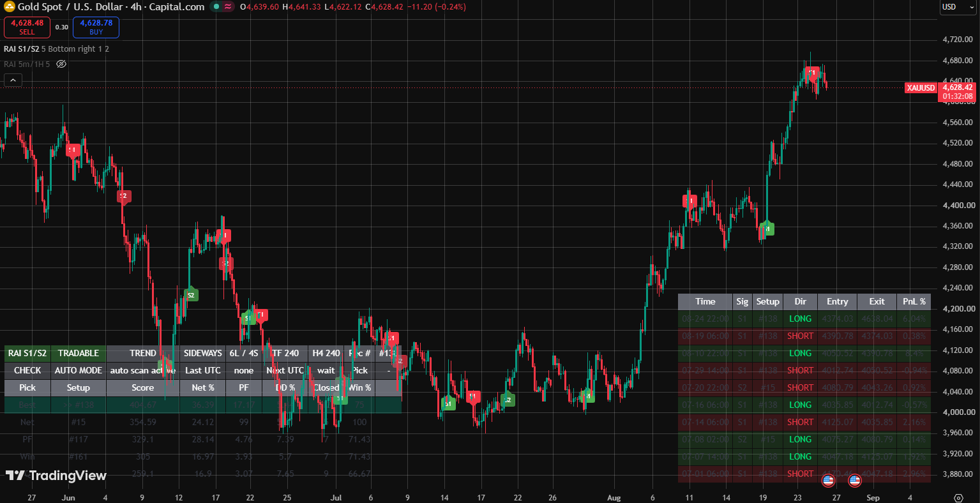This screenshot has width=980, height=503.
Task: Click the LONG cell in the 08-24 22:00 row
Action: tap(800, 319)
